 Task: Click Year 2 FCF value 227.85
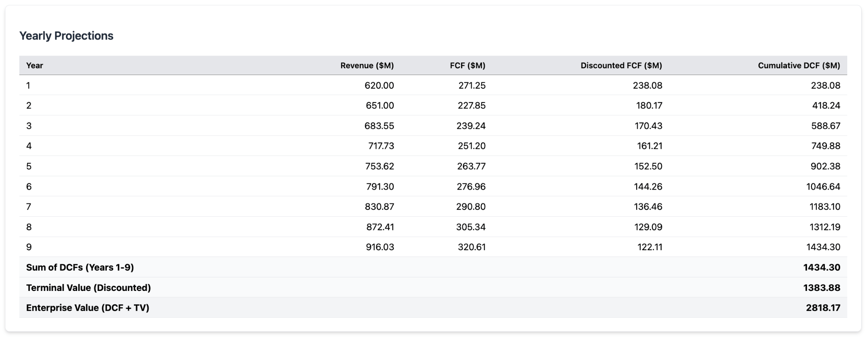click(x=471, y=105)
